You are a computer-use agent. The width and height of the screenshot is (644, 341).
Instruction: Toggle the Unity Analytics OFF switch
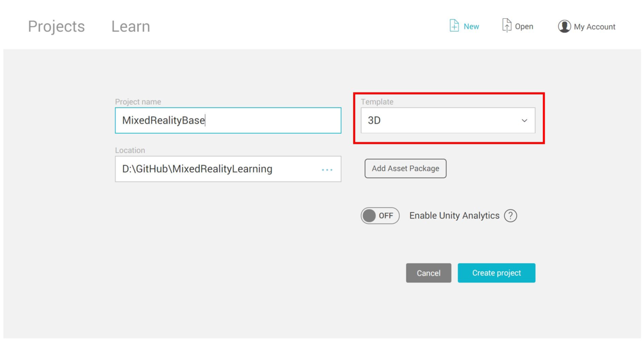[x=380, y=216]
